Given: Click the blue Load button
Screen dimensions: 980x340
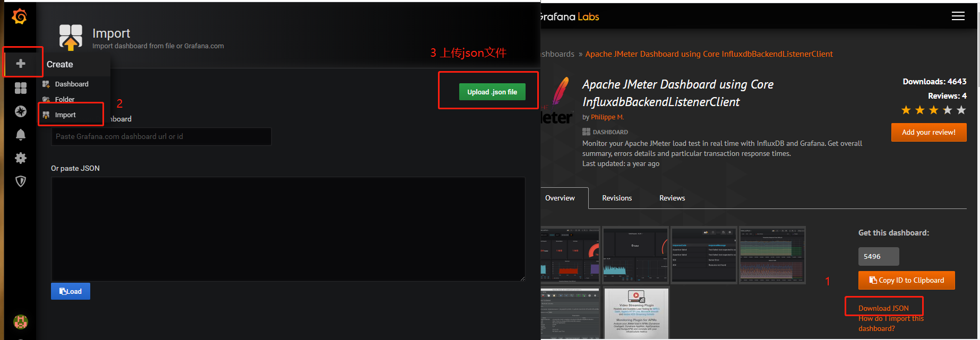Looking at the screenshot, I should [71, 291].
